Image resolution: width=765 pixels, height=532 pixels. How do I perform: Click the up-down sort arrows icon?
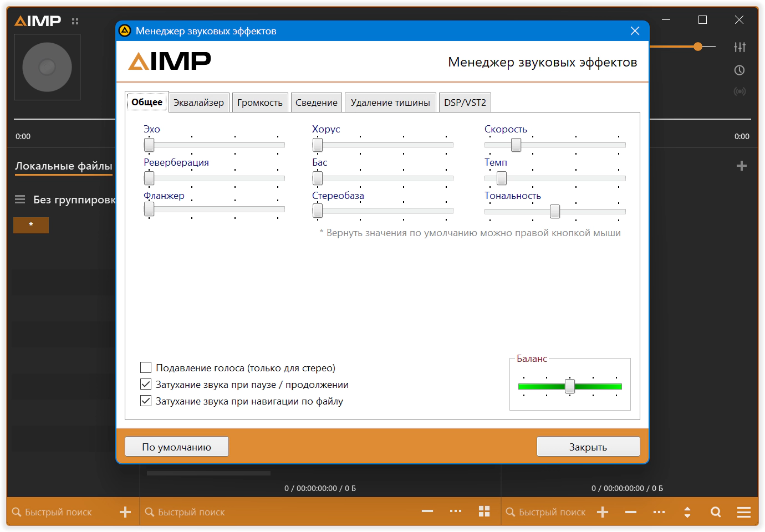tap(687, 512)
